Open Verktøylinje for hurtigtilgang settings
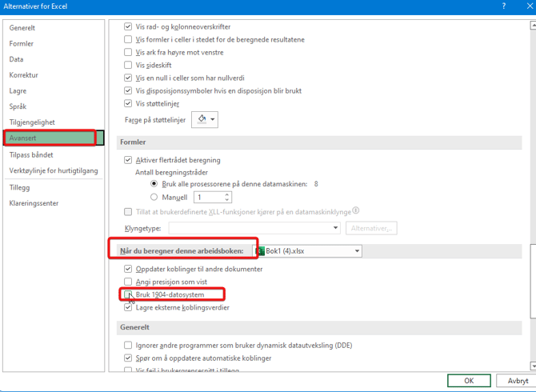536x392 pixels. click(54, 170)
